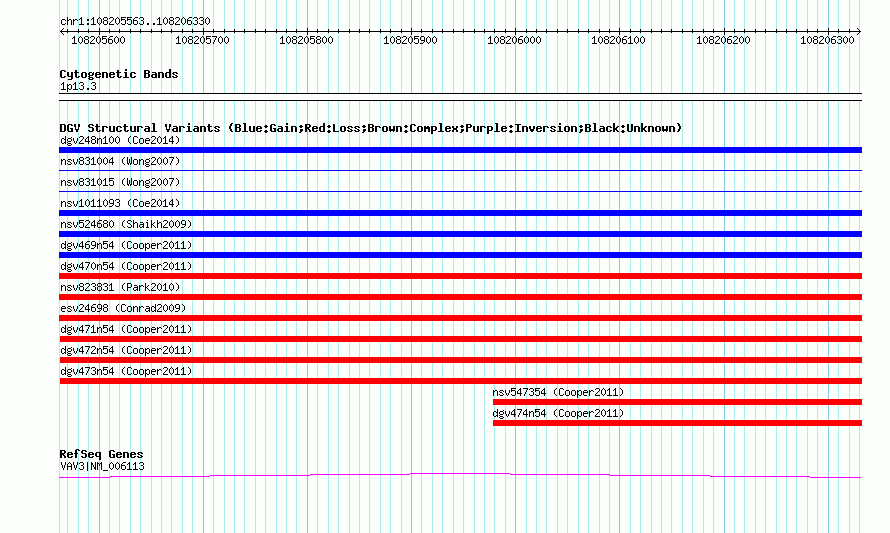This screenshot has width=890, height=533.
Task: Click the dgv248n100 (Coe2014) variant label
Action: click(120, 140)
